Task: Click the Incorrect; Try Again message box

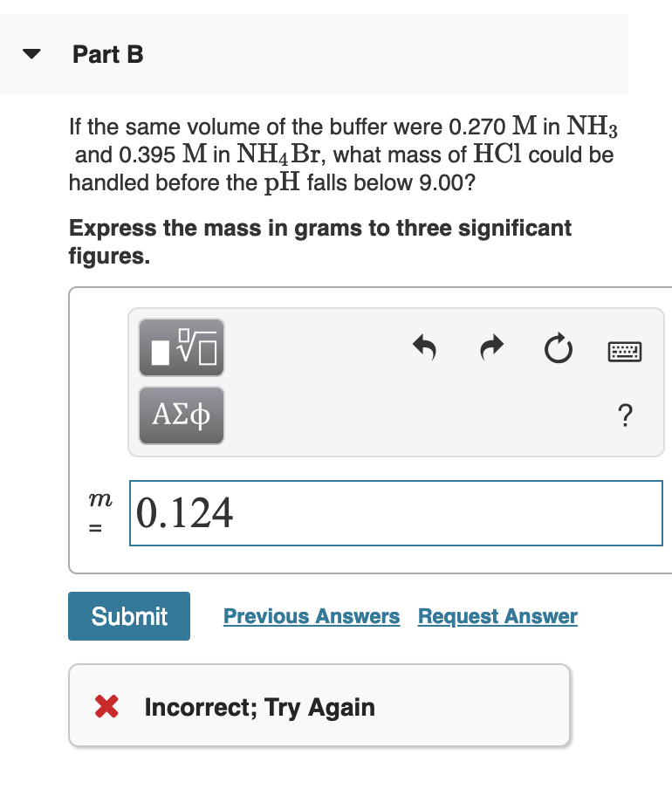Action: point(319,706)
